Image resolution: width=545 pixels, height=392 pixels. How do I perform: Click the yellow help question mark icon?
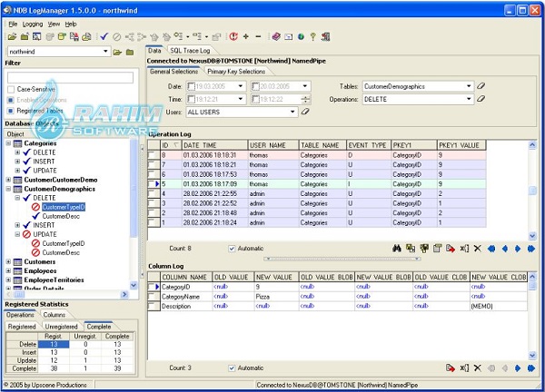pyautogui.click(x=313, y=36)
